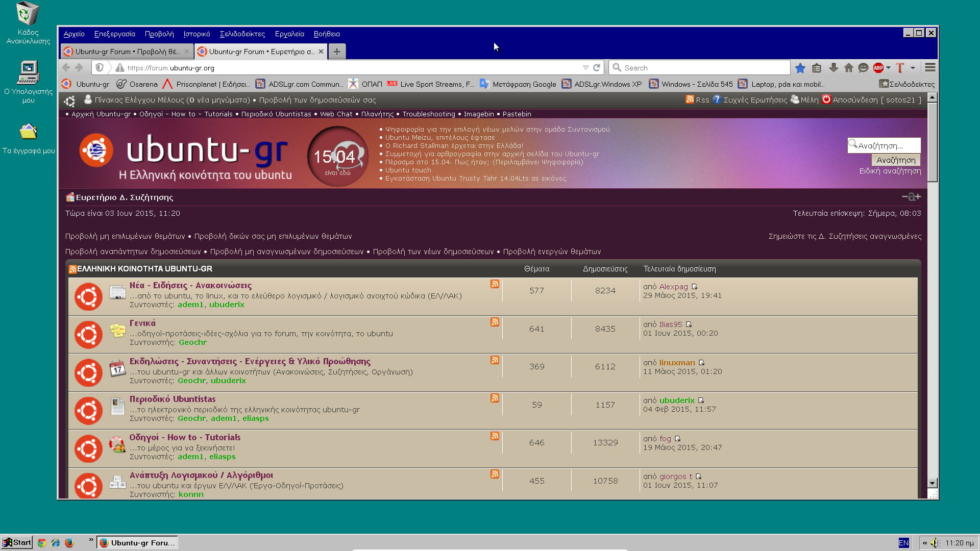The image size is (980, 551).
Task: Click RSS feed icon for Νέα - Ειδήσεις forum
Action: tap(495, 284)
